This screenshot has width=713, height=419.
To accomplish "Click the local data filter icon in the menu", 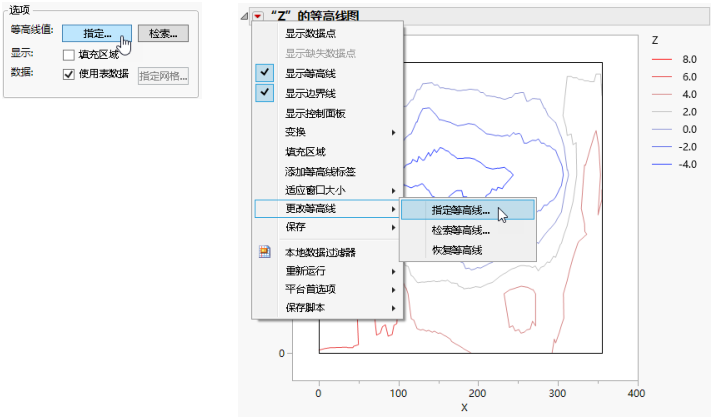I will 265,252.
